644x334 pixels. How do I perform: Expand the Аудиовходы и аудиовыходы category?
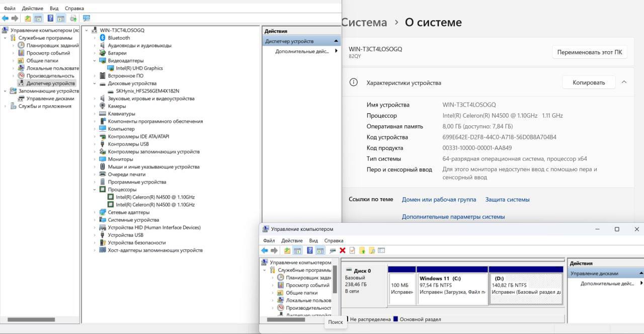pos(95,45)
